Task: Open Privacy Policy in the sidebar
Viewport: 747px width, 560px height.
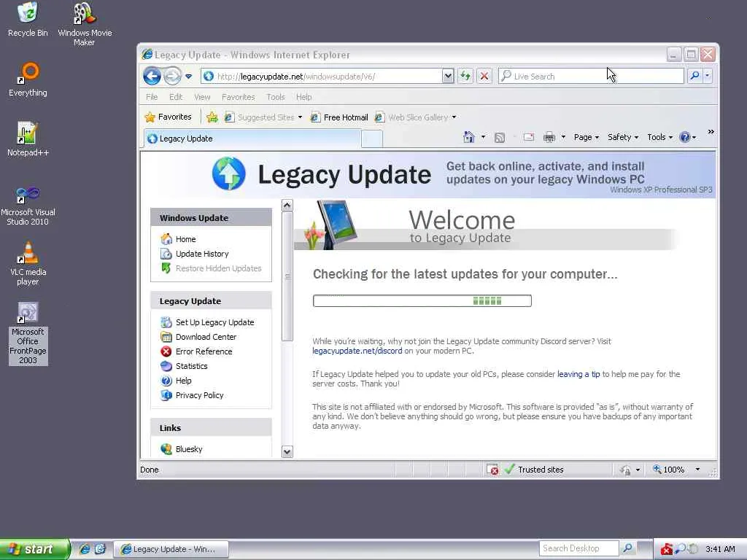Action: 199,395
